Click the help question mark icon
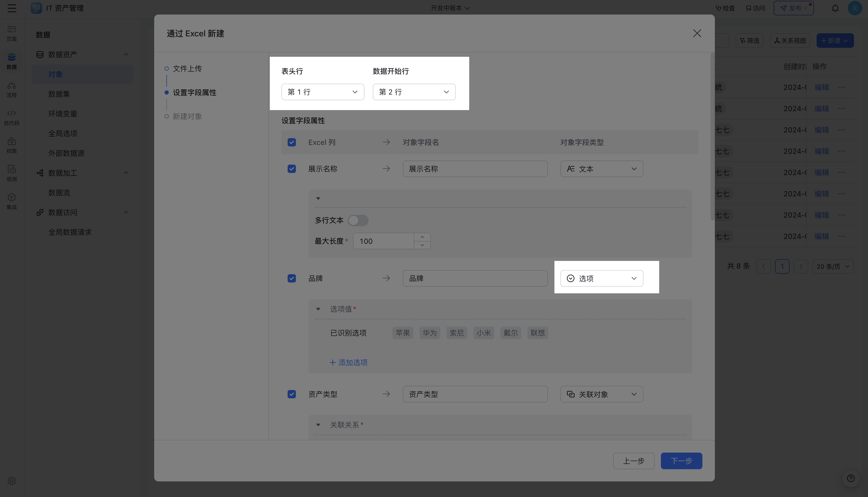 pos(851,478)
